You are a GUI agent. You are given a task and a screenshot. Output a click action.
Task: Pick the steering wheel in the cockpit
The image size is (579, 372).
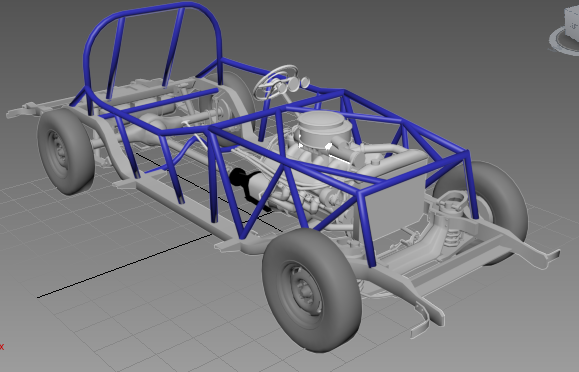[x=275, y=82]
